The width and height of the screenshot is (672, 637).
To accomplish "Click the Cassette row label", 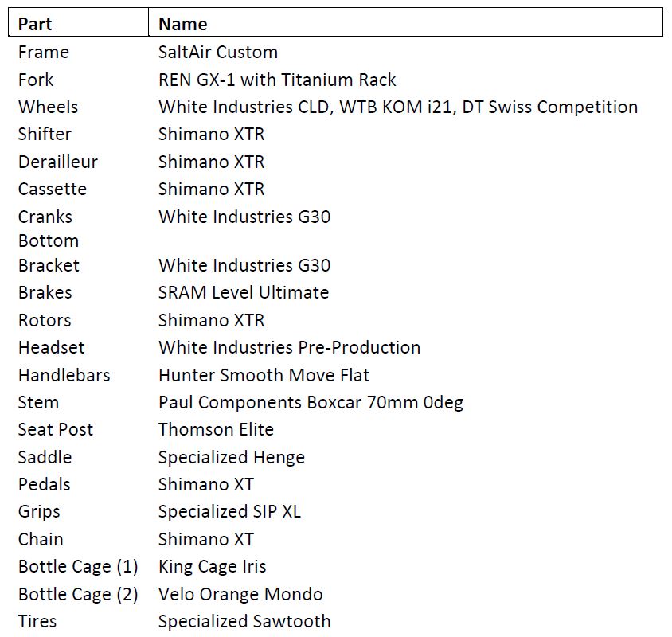I will point(53,190).
